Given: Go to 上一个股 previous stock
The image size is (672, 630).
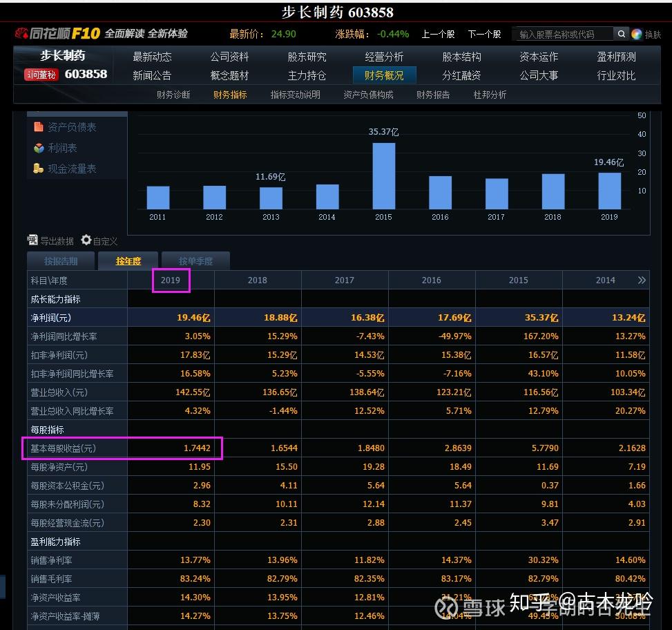Looking at the screenshot, I should [x=438, y=35].
